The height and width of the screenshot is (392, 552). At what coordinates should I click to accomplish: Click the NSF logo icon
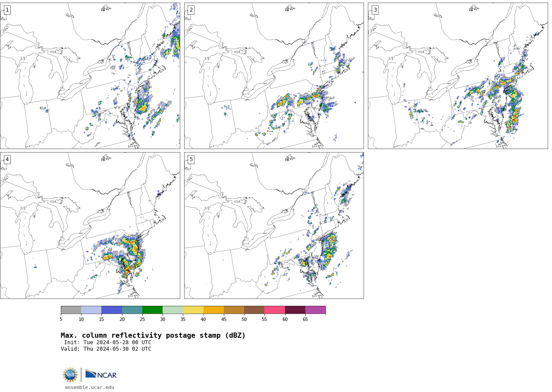pos(70,375)
